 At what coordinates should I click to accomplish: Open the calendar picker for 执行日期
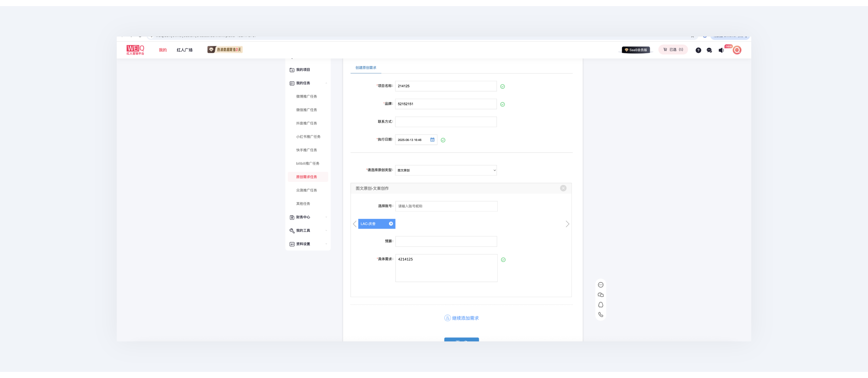[x=432, y=140]
